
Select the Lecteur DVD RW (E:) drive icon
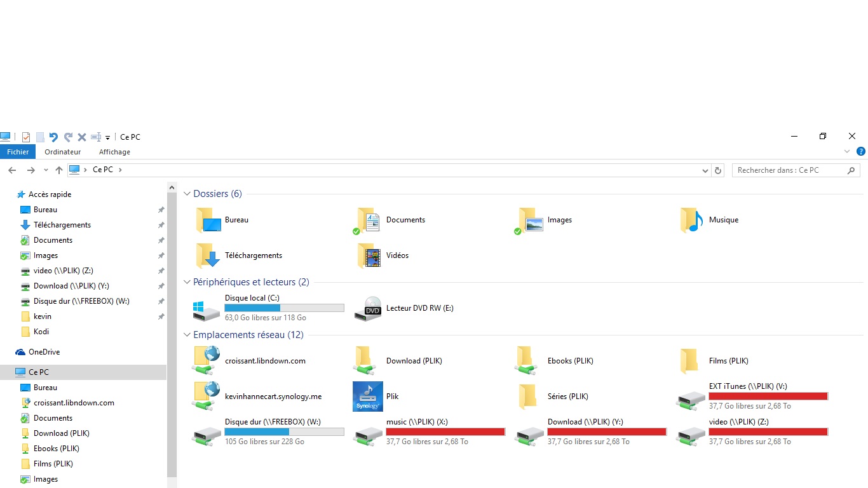(x=368, y=309)
